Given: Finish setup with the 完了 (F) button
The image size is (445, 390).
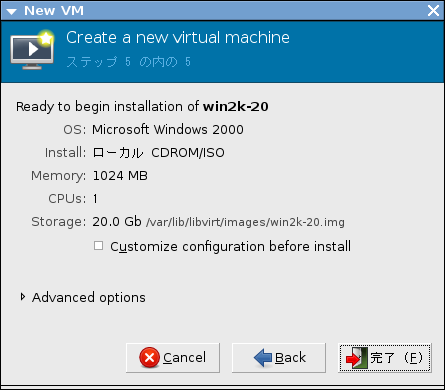Looking at the screenshot, I should (385, 358).
